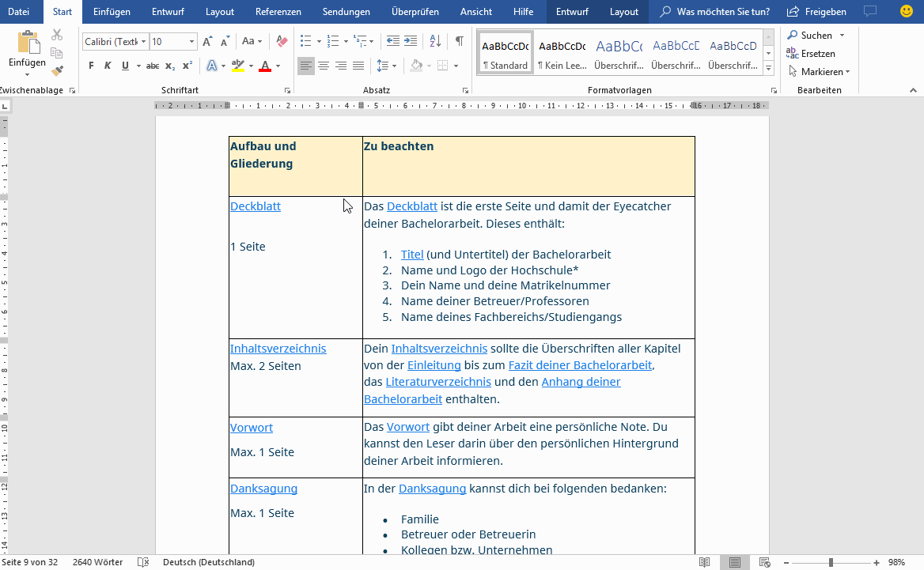Screen dimensions: 924x570
Task: Click Deutsch (Deutschland) language status
Action: click(209, 562)
